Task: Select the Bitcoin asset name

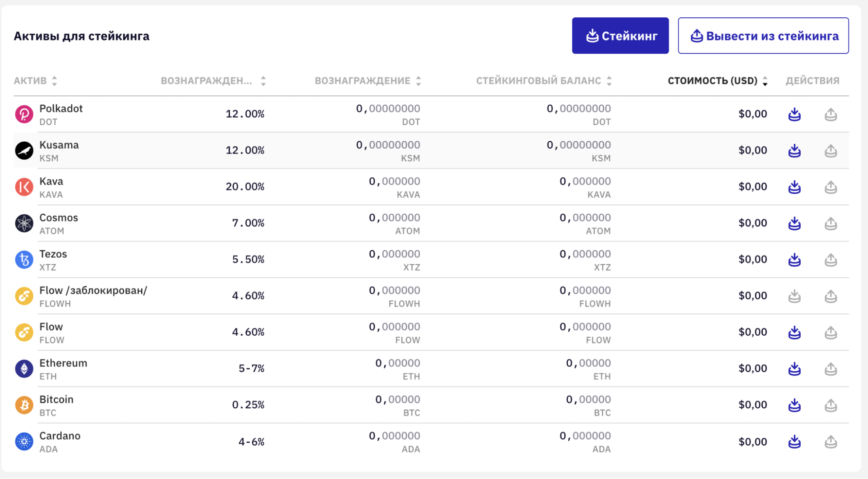Action: [56, 399]
